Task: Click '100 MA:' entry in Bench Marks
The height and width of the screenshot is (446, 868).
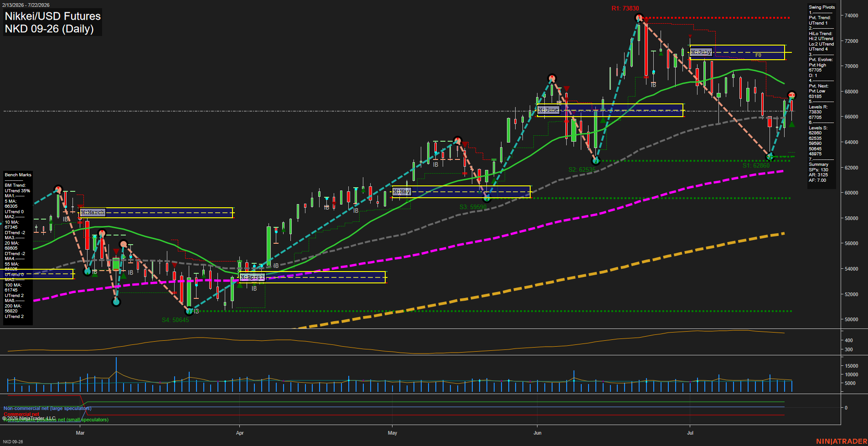Action: pyautogui.click(x=13, y=285)
